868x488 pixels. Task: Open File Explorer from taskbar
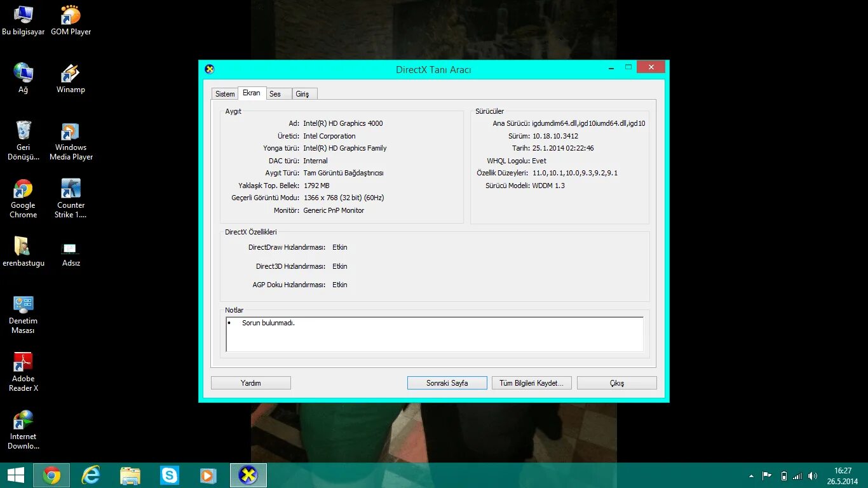[130, 475]
